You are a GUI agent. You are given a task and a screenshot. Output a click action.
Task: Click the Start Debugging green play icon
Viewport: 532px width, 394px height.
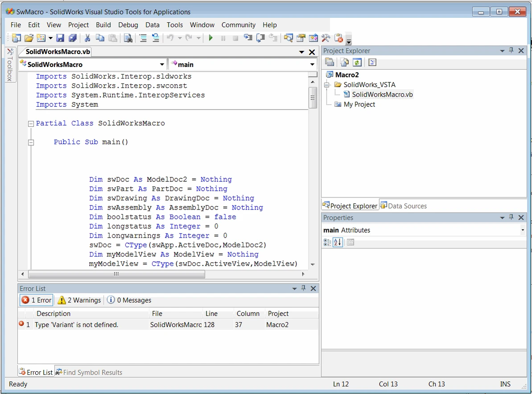(x=211, y=38)
